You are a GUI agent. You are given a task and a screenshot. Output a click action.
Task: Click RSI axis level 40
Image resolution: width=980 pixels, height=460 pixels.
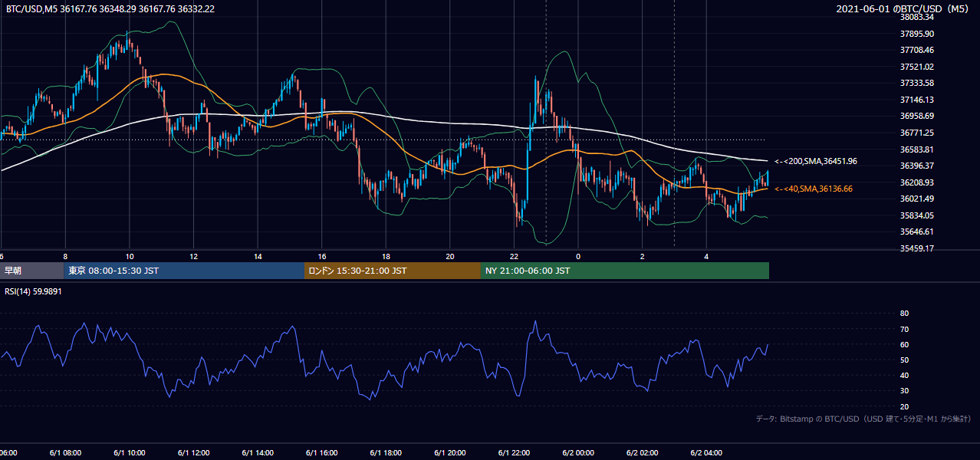pyautogui.click(x=904, y=375)
